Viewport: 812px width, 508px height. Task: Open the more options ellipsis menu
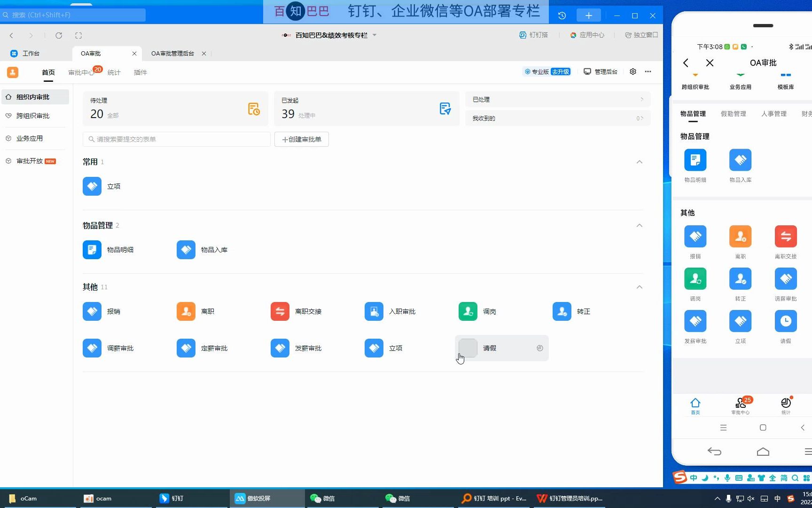pyautogui.click(x=648, y=71)
